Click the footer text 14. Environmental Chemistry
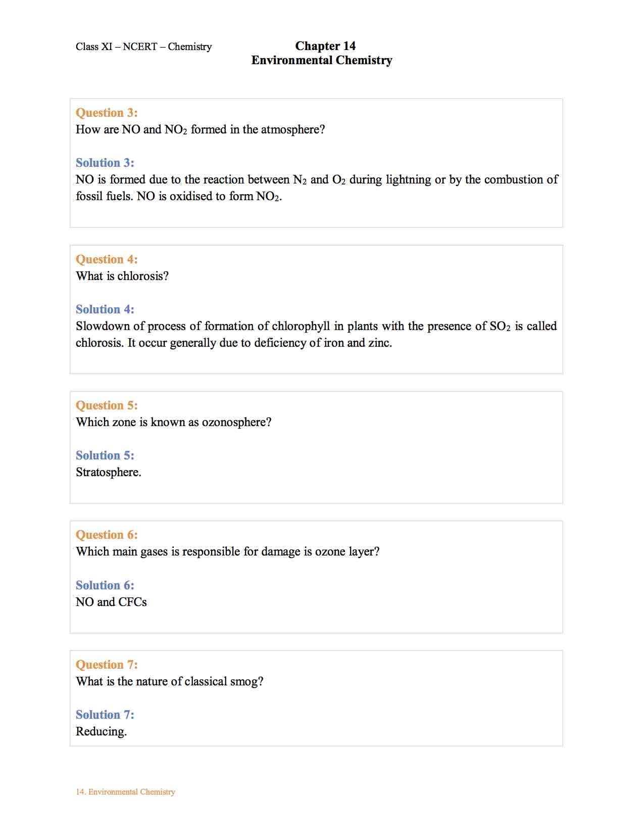 [x=125, y=792]
